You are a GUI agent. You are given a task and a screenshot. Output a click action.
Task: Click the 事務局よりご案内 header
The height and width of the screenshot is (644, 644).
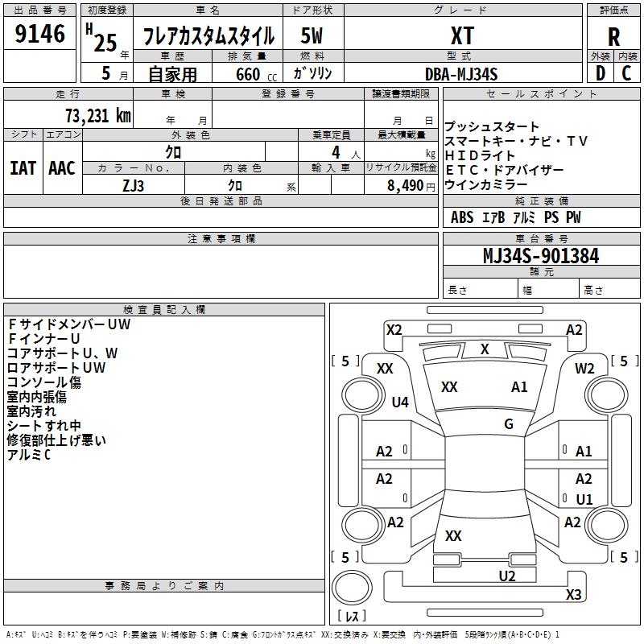pos(164,586)
